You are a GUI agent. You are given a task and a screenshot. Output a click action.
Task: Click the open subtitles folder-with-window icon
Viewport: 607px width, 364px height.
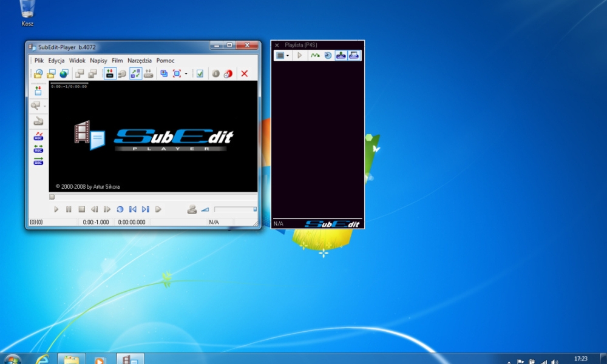[51, 73]
